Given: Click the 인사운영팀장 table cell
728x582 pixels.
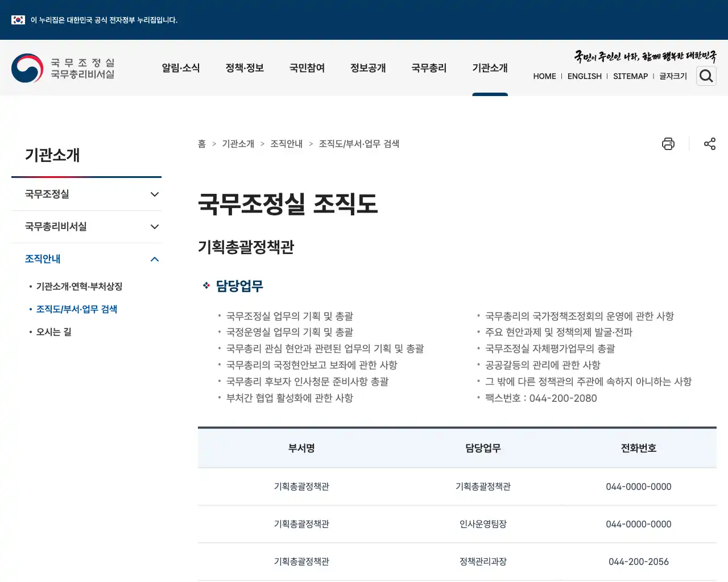Looking at the screenshot, I should pyautogui.click(x=483, y=524).
